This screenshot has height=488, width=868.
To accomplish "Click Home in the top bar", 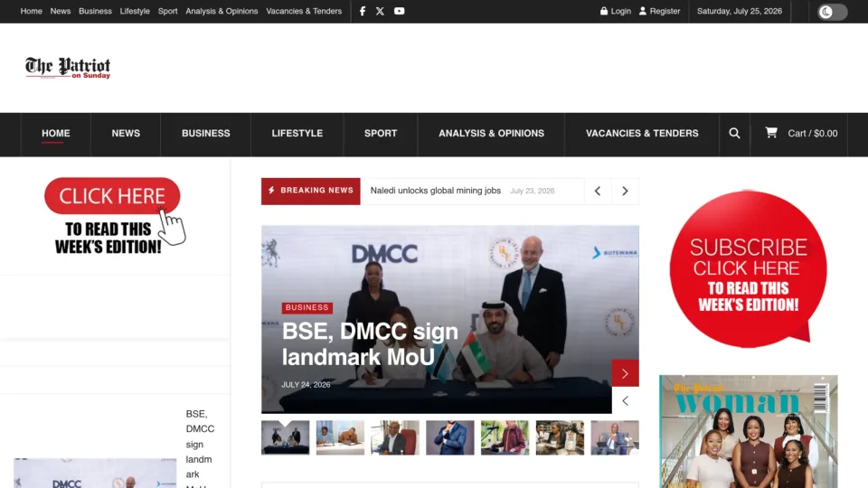I will click(x=31, y=11).
